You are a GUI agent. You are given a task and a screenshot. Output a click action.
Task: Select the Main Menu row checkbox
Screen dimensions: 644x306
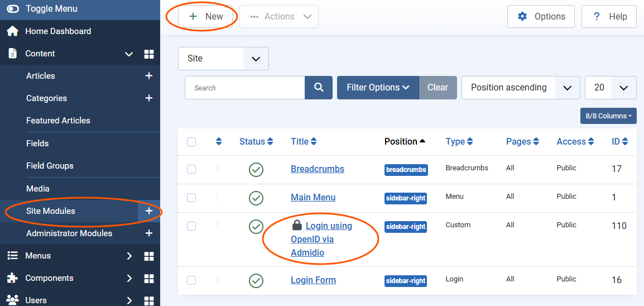pos(191,198)
